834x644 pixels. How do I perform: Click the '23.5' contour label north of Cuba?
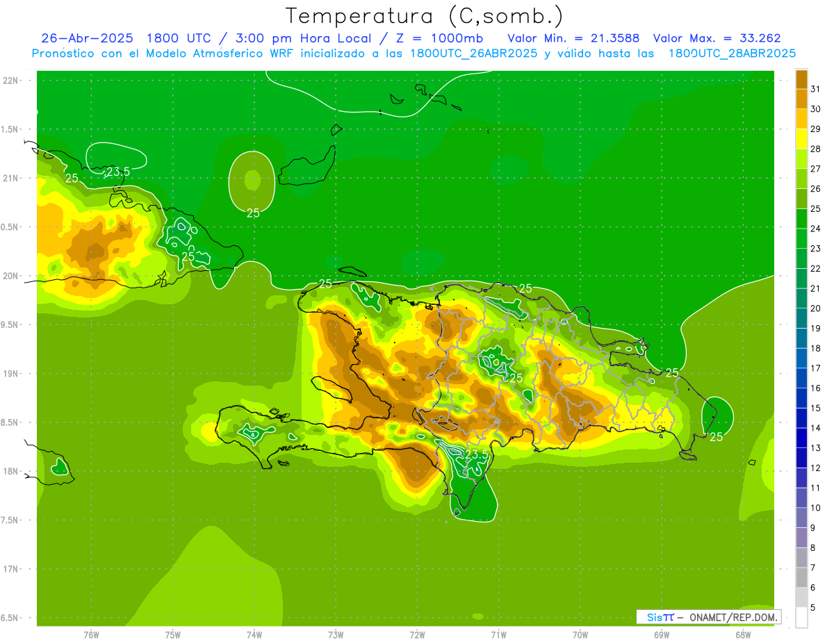click(x=117, y=172)
